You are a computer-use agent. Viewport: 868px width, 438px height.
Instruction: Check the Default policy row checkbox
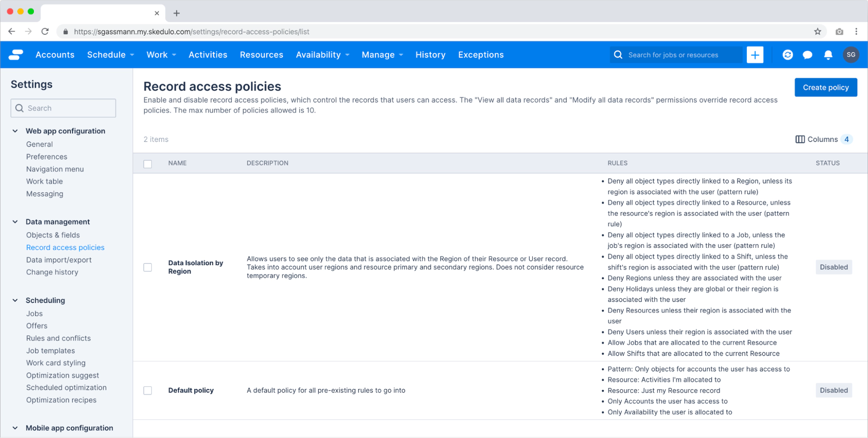pos(148,391)
